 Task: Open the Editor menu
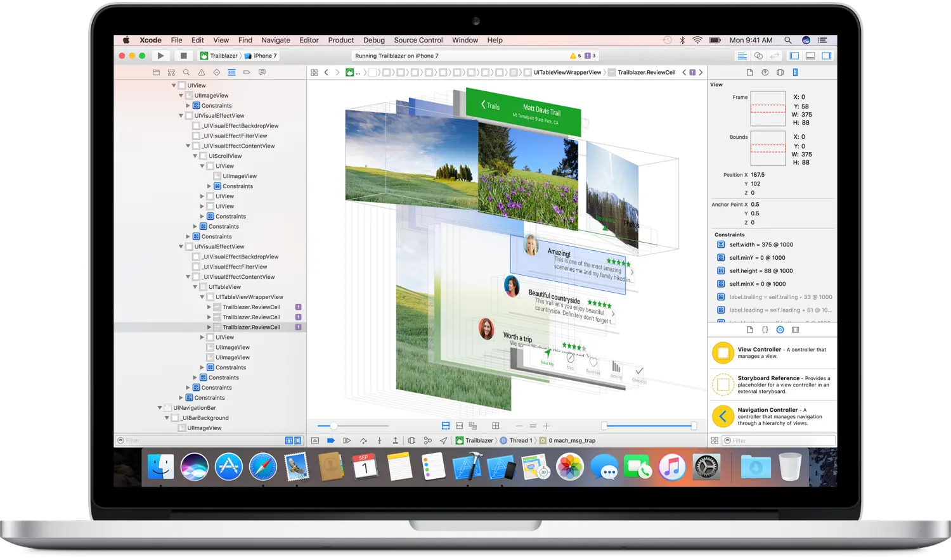point(309,40)
